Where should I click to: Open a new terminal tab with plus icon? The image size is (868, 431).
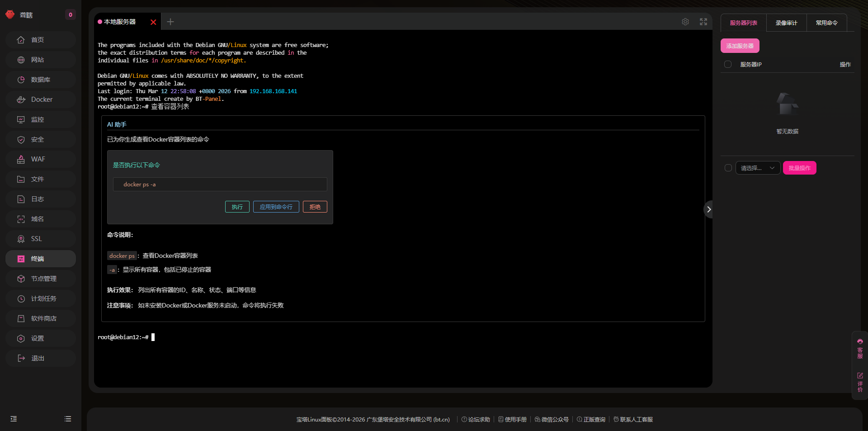(x=170, y=22)
